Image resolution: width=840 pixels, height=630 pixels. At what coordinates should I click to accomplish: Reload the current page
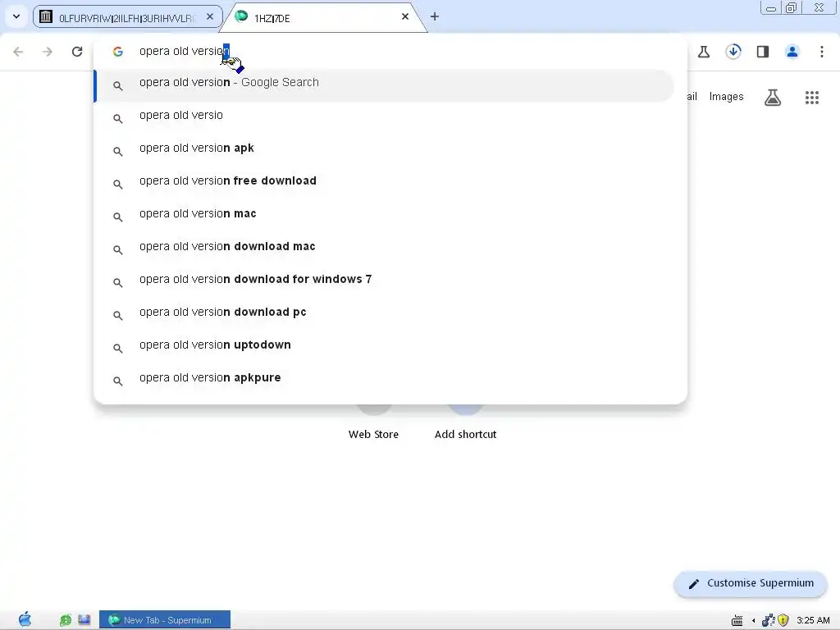[77, 52]
